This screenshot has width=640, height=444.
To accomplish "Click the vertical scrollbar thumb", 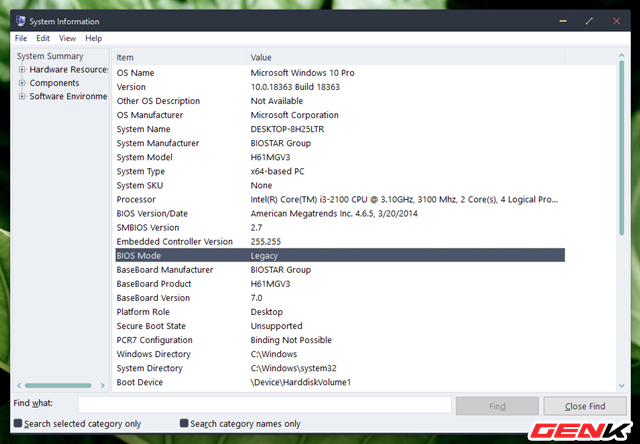I will (622, 148).
